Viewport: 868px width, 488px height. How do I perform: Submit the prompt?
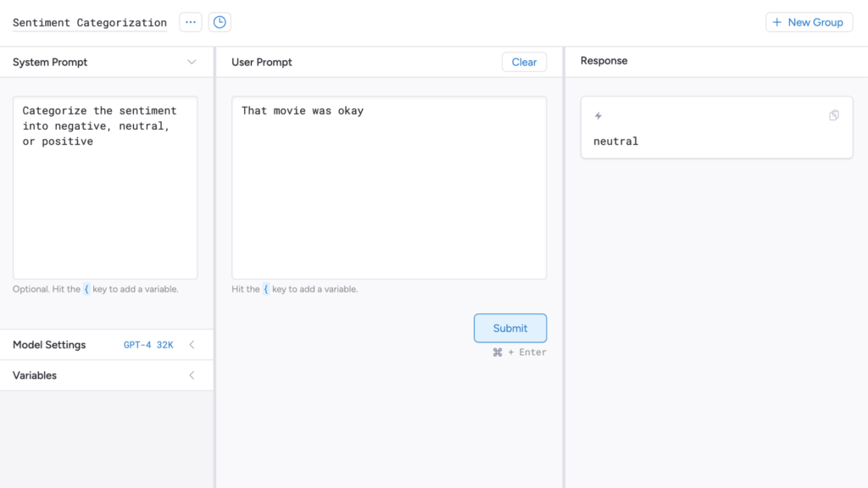[509, 328]
